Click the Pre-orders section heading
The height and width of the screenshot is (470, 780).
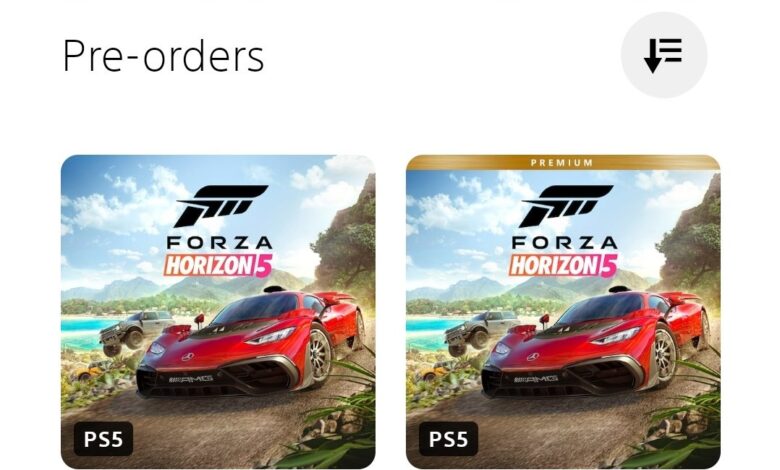[x=163, y=56]
